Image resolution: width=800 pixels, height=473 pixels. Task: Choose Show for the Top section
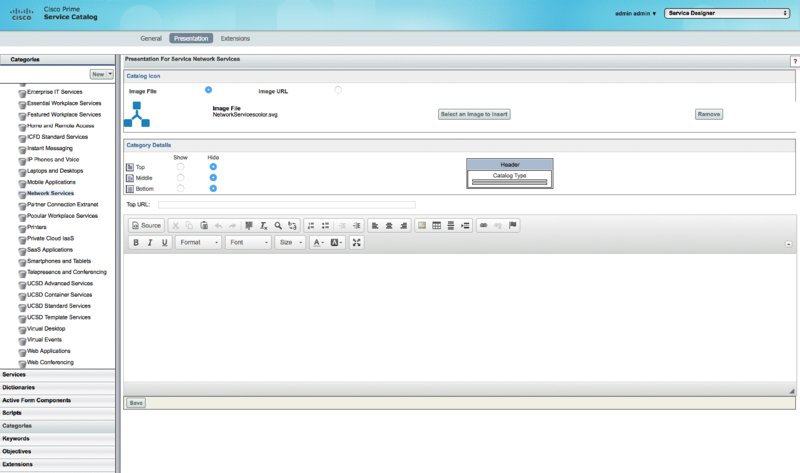point(180,167)
